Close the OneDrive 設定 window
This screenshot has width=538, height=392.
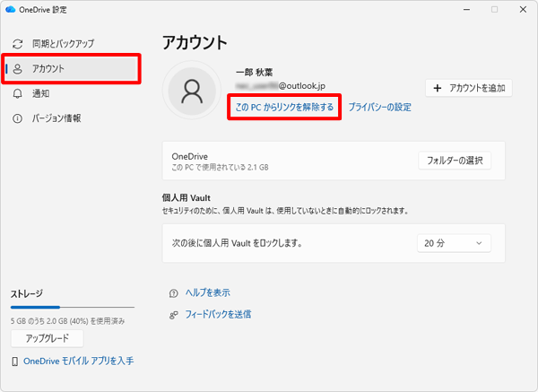pos(523,10)
